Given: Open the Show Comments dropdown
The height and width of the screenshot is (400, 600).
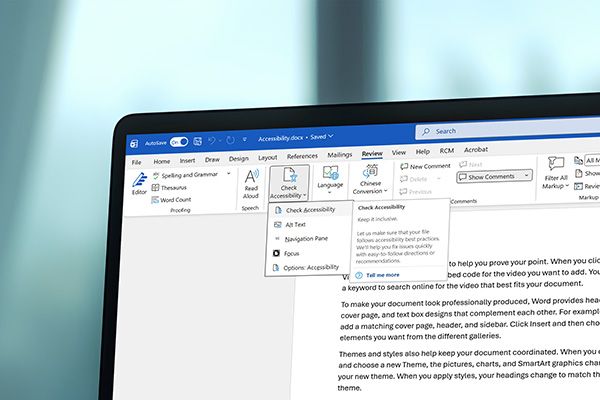Looking at the screenshot, I should (494, 176).
